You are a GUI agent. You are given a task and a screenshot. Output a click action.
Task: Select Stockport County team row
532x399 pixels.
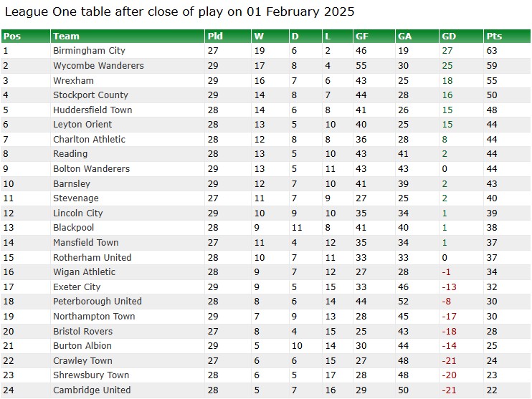tap(266, 95)
